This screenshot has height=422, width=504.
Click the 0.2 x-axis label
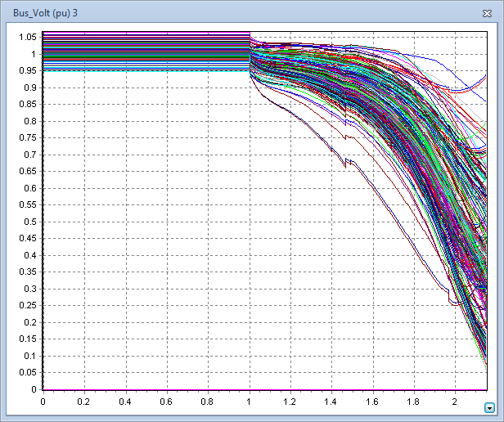click(x=83, y=402)
